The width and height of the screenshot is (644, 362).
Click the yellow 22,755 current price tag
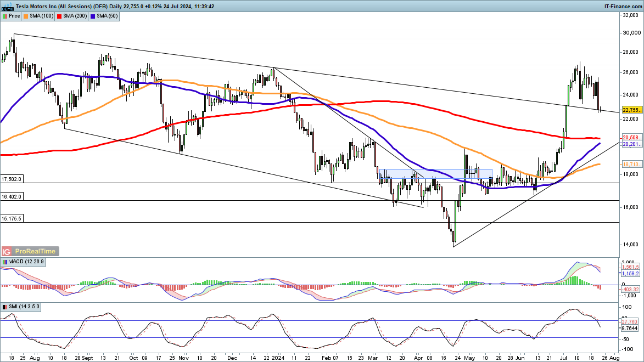click(631, 110)
